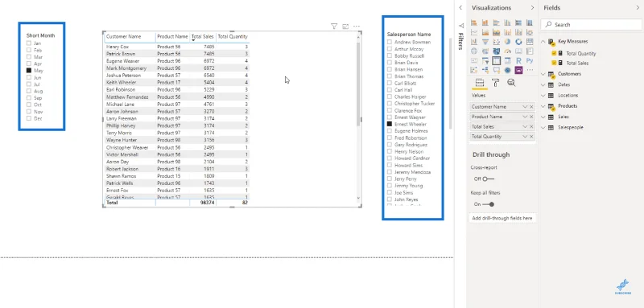Expand the Products table in Fields
644x308 pixels.
pyautogui.click(x=543, y=106)
